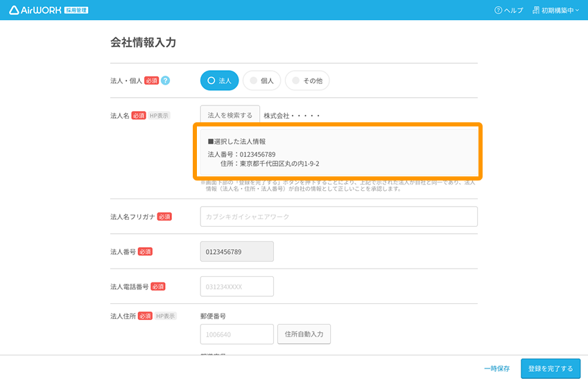Focus the 郵便番号 input field
588x383 pixels.
point(237,334)
